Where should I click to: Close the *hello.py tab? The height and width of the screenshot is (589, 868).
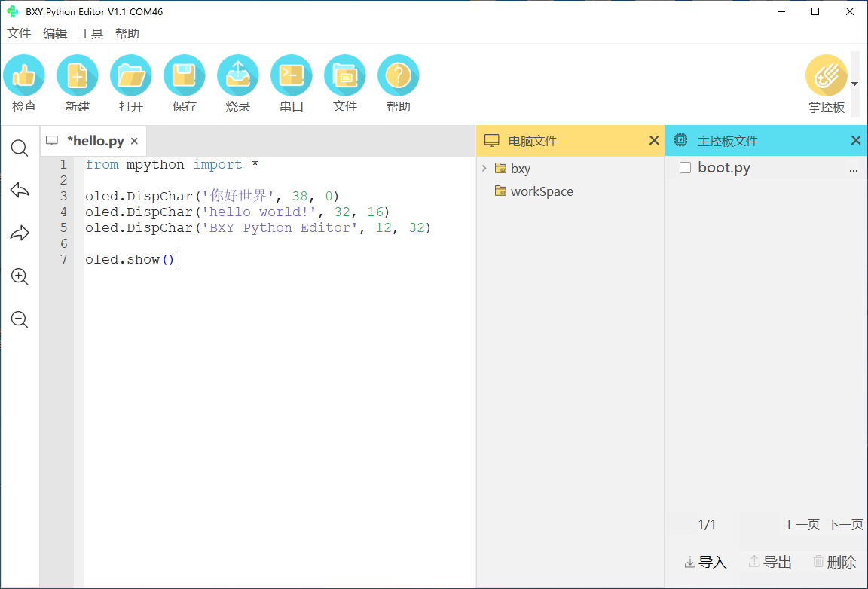(134, 141)
